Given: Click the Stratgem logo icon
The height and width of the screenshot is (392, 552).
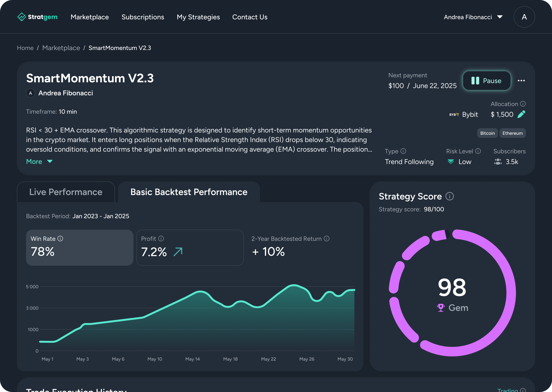Looking at the screenshot, I should pos(21,17).
